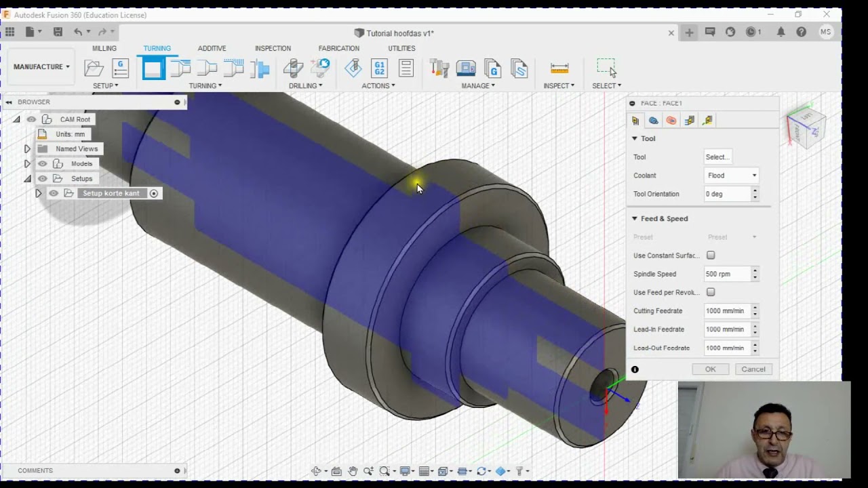Open a new design tab with plus
Viewport: 868px width, 488px height.
689,33
